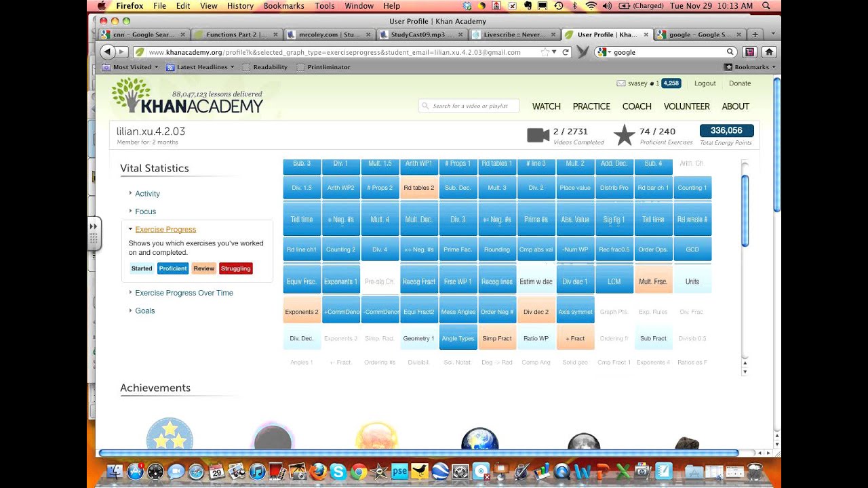This screenshot has height=488, width=868.
Task: Expand the Activity section
Action: point(147,194)
